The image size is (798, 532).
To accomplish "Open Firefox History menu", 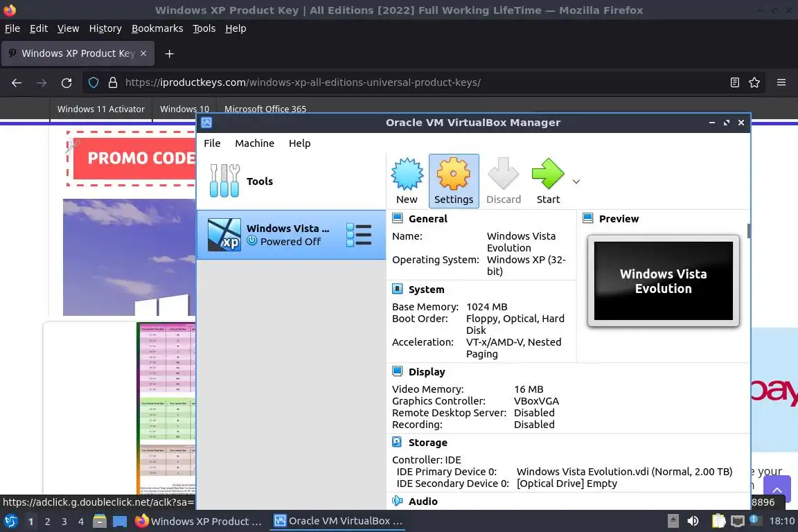I will click(x=105, y=28).
